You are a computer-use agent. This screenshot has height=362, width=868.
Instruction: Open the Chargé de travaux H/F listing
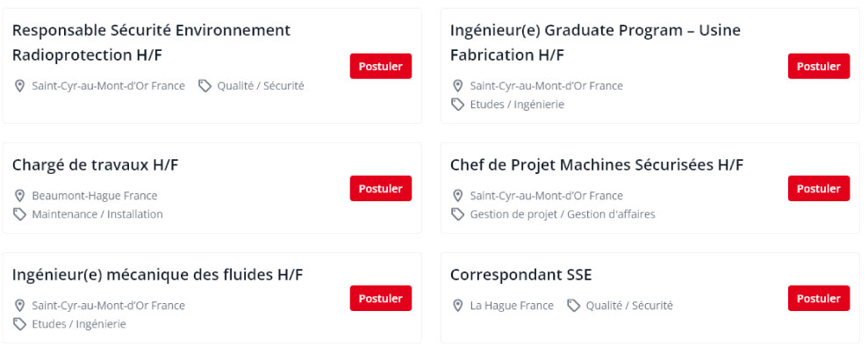[x=95, y=165]
